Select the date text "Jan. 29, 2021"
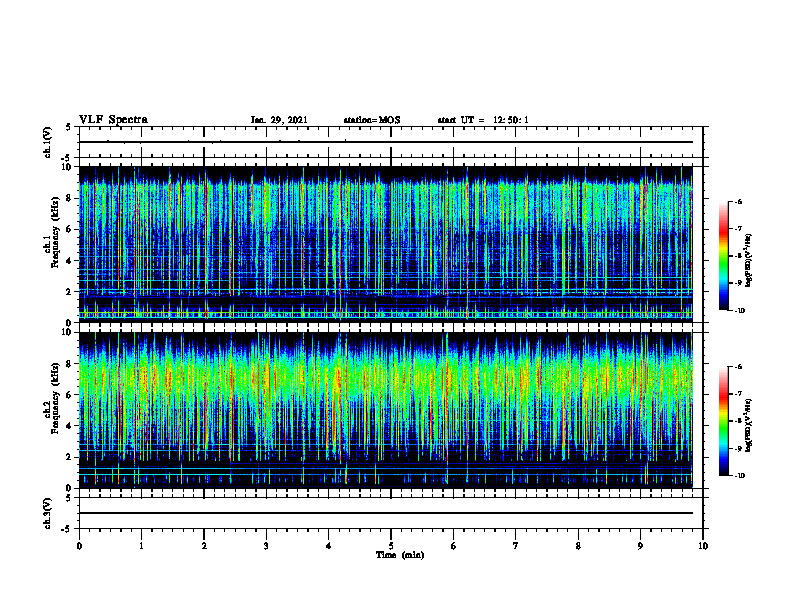The height and width of the screenshot is (612, 792). [279, 120]
